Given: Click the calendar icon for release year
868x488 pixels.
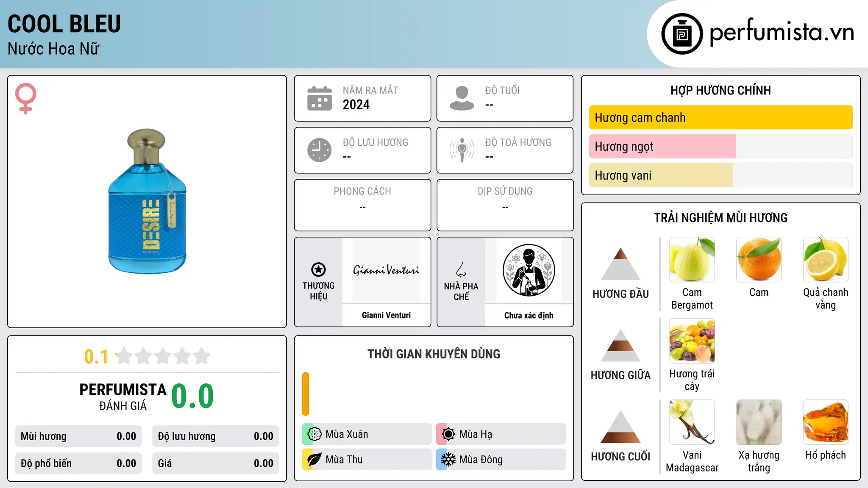Looking at the screenshot, I should click(320, 98).
